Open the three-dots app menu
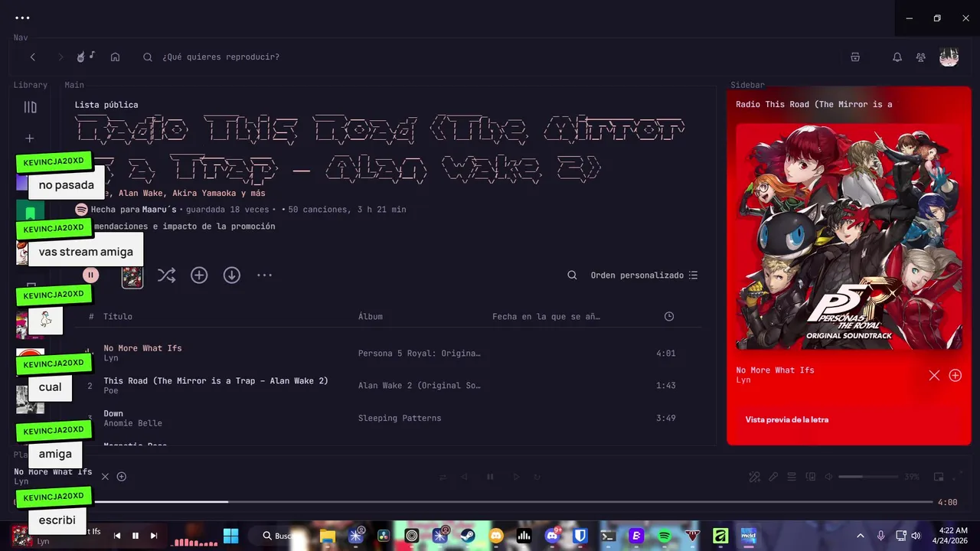This screenshot has width=980, height=551. (22, 18)
